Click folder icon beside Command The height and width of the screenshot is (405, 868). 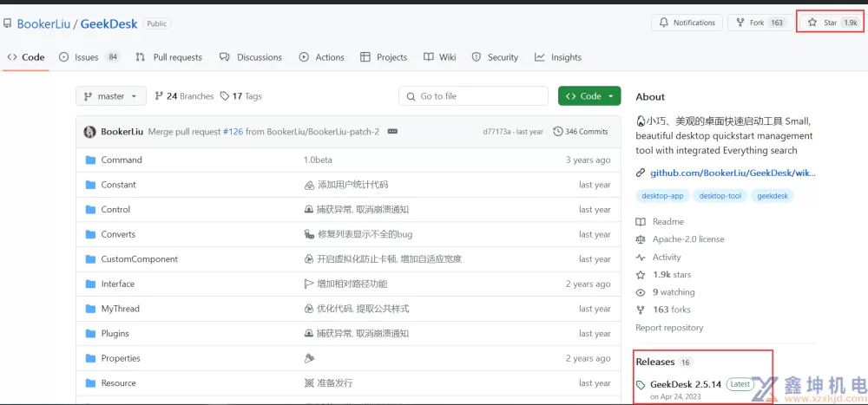(x=91, y=160)
